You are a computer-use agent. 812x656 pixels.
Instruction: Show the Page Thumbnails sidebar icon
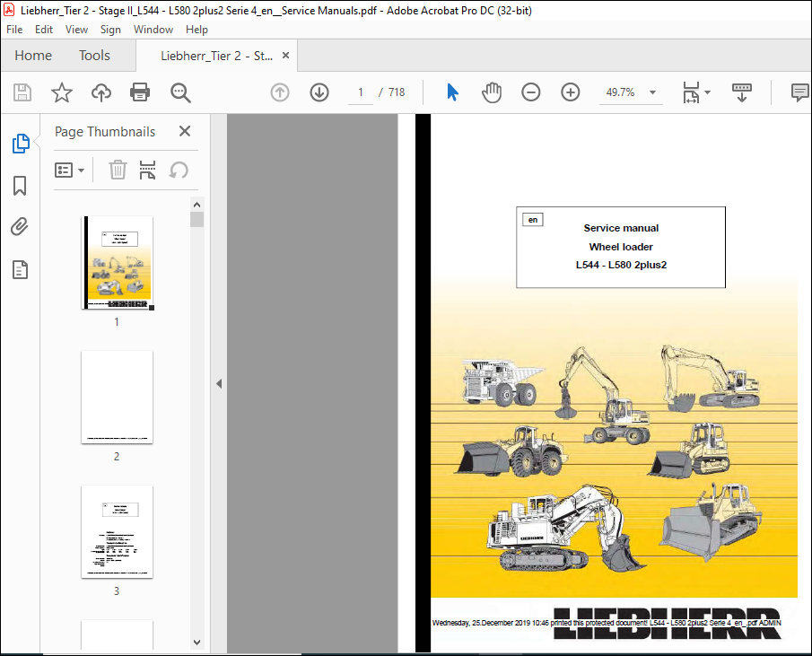21,144
